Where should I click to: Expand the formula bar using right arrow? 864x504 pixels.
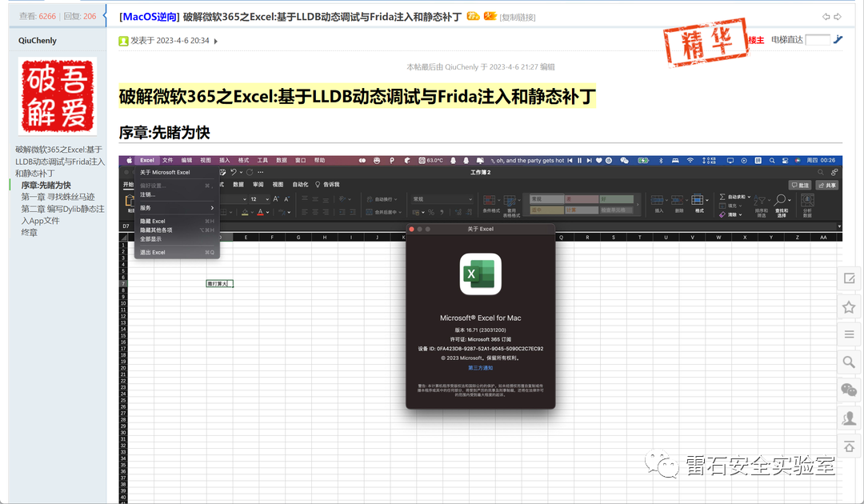click(839, 226)
